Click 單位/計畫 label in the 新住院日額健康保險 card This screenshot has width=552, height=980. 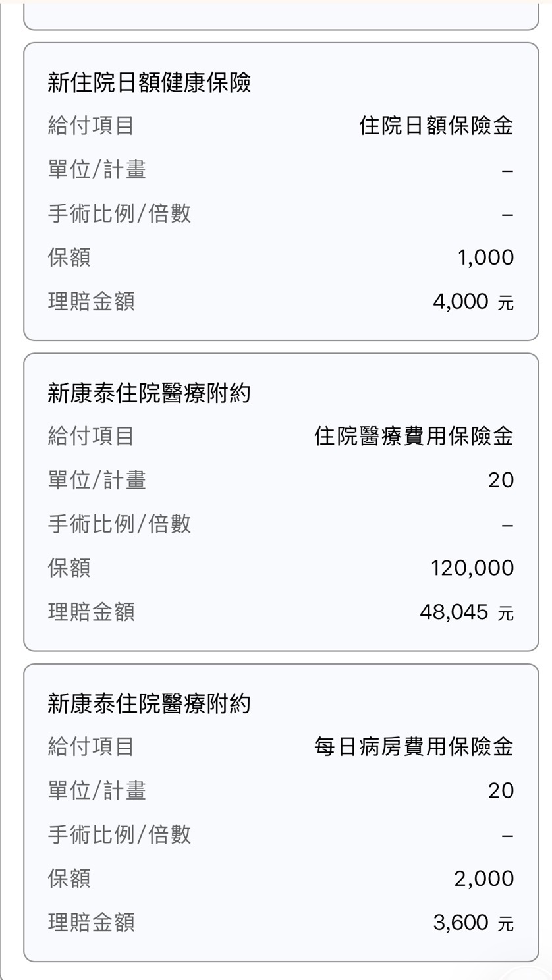(x=97, y=170)
